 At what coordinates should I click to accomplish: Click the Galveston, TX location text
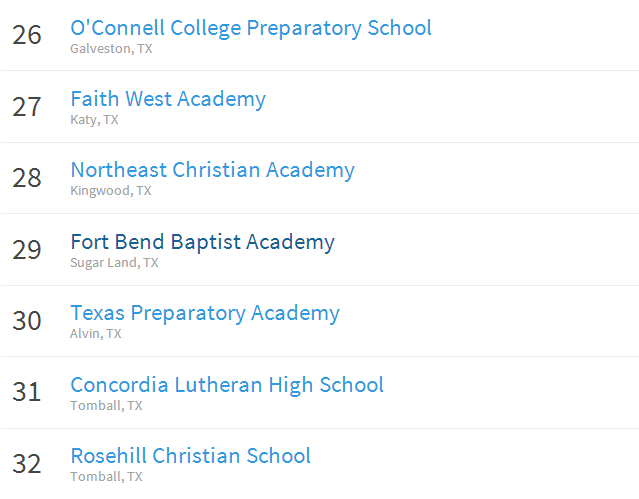click(x=111, y=48)
